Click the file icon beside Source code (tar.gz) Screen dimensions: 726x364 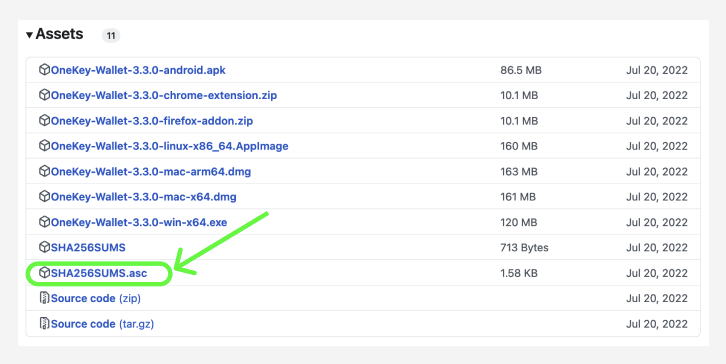coord(44,323)
